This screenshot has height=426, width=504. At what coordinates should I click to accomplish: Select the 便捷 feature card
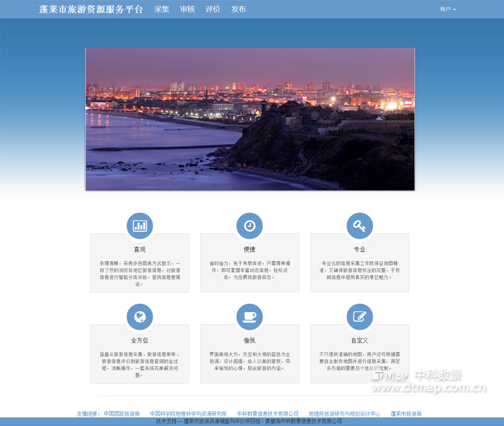point(250,262)
